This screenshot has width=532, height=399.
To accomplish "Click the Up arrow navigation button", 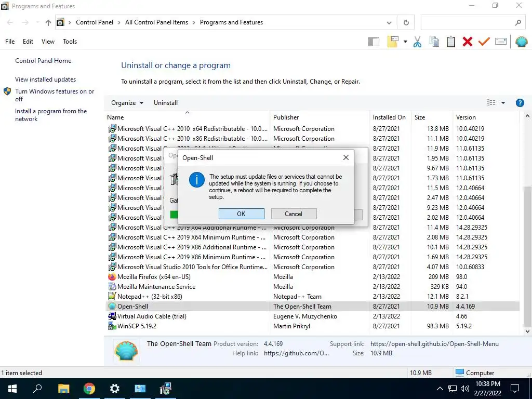I will 48,23.
